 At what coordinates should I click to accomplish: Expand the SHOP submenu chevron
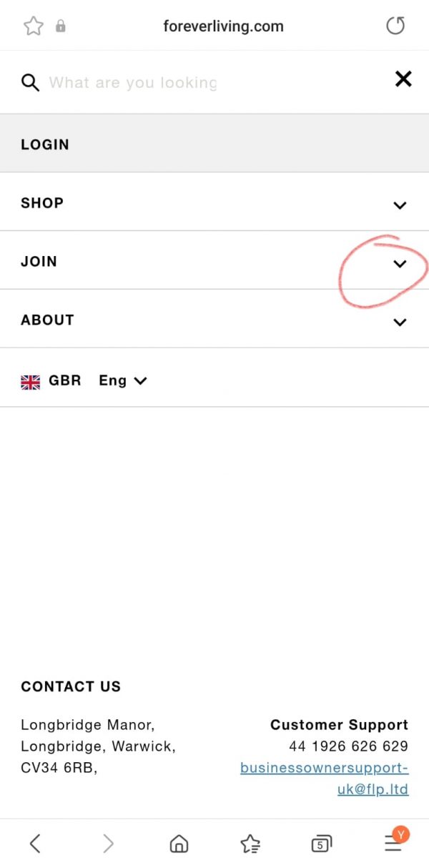(400, 205)
